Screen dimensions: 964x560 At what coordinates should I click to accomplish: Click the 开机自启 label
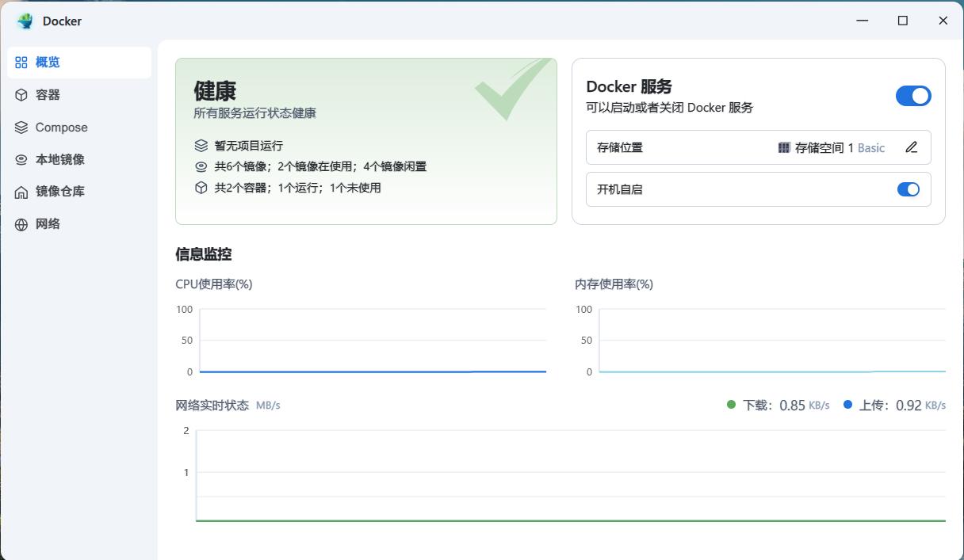click(620, 189)
